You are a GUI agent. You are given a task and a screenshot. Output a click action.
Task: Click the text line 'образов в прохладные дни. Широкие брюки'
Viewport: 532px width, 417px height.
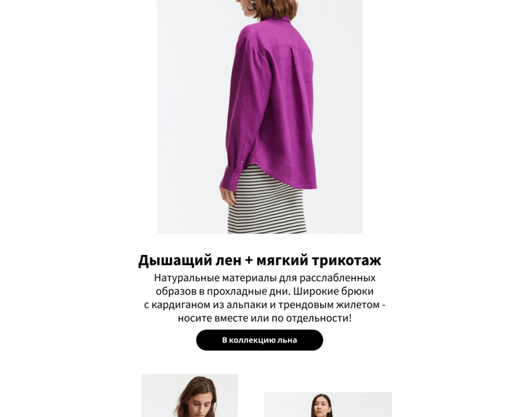(x=264, y=291)
